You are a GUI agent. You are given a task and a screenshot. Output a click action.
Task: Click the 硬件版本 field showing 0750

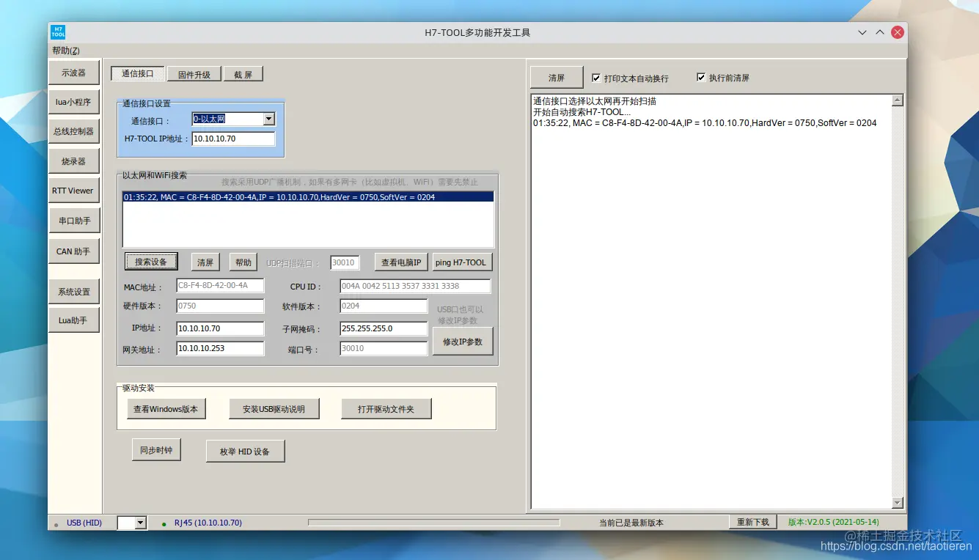pyautogui.click(x=220, y=306)
